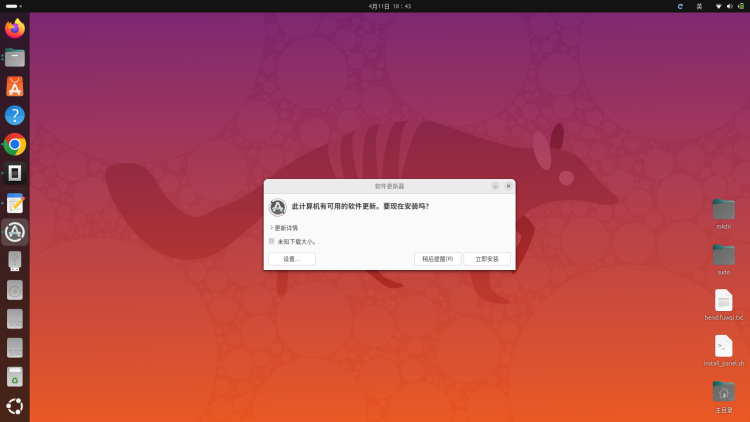Open the clock and calendar menu
Image resolution: width=750 pixels, height=422 pixels.
point(375,6)
